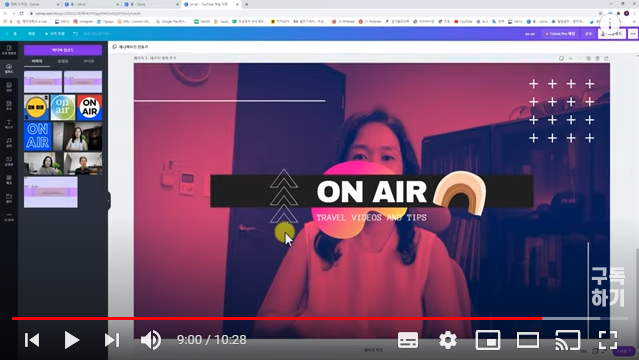This screenshot has height=360, width=639.
Task: Switch to the first Canva browser tab
Action: click(x=31, y=4)
